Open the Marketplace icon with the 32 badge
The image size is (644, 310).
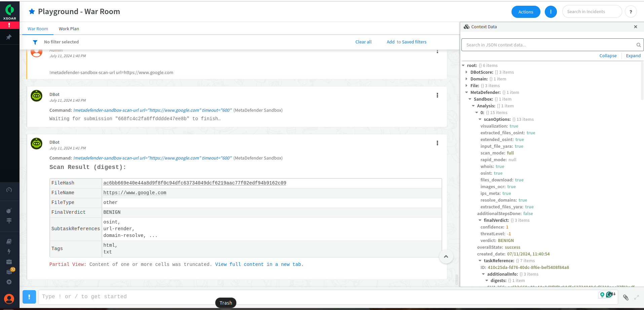(x=10, y=271)
